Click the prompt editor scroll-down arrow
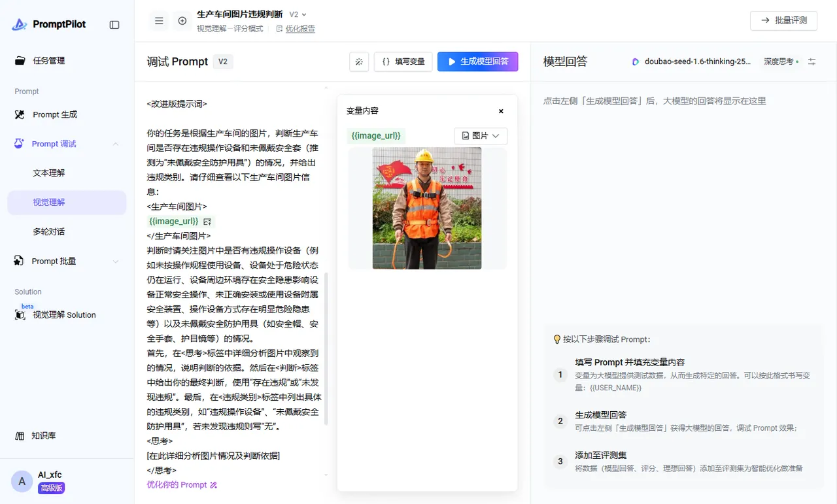 click(x=326, y=475)
